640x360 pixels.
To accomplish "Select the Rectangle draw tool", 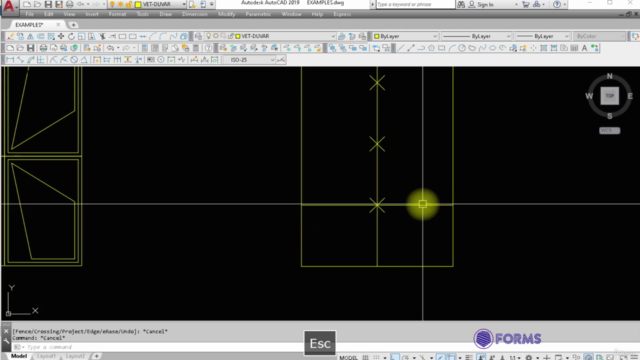I will click(x=441, y=48).
